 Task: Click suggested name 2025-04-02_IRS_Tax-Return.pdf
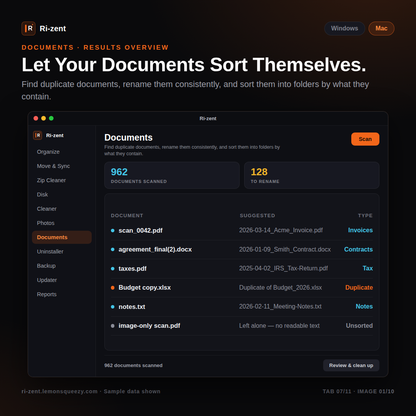pyautogui.click(x=283, y=268)
